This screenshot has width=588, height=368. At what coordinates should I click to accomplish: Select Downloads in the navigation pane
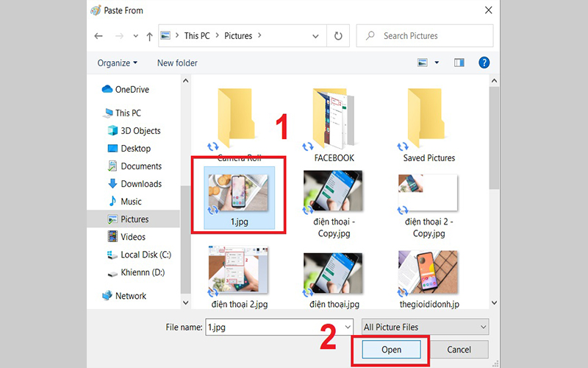[x=141, y=184]
